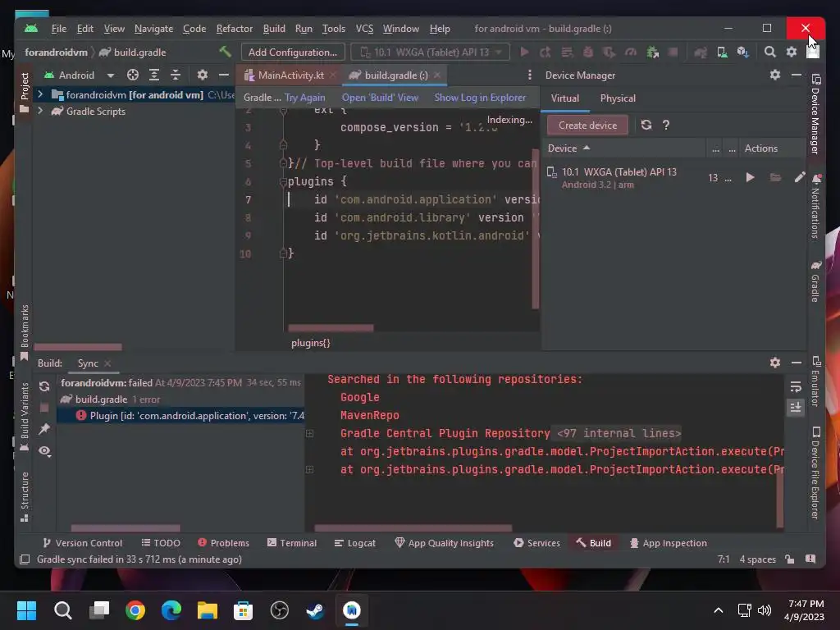Screen dimensions: 840x630
Task: Click Add Configuration button
Action: tap(293, 52)
